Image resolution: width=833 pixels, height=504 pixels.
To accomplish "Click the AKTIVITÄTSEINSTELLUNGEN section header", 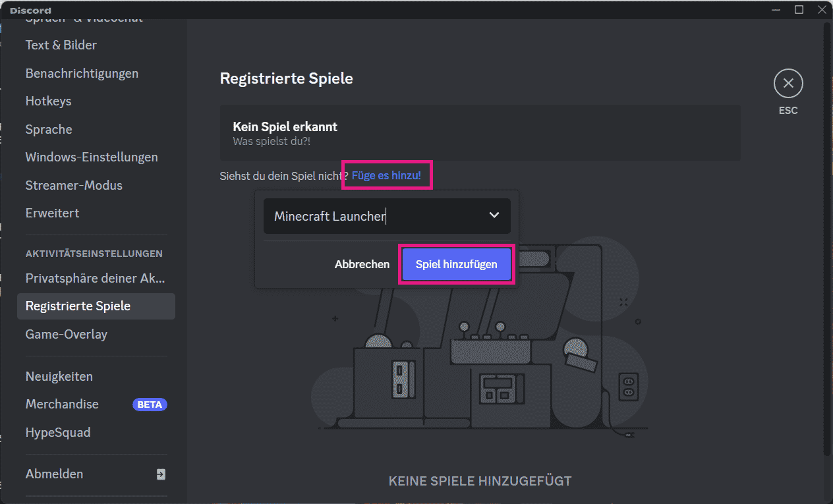I will (94, 254).
